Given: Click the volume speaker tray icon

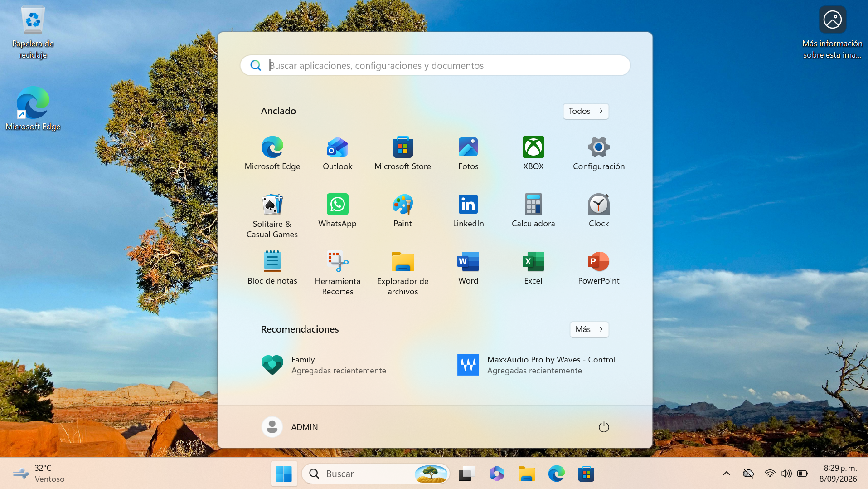Looking at the screenshot, I should pyautogui.click(x=786, y=474).
